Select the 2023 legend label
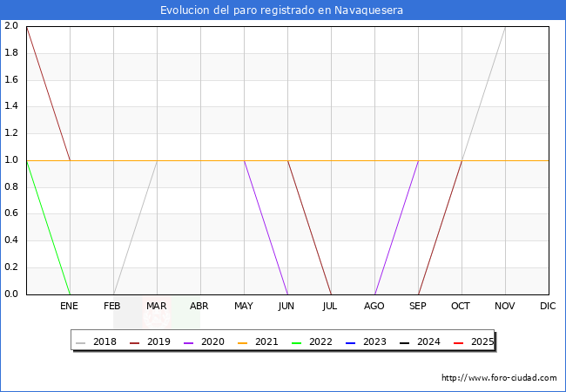The height and width of the screenshot is (392, 566). [x=374, y=341]
